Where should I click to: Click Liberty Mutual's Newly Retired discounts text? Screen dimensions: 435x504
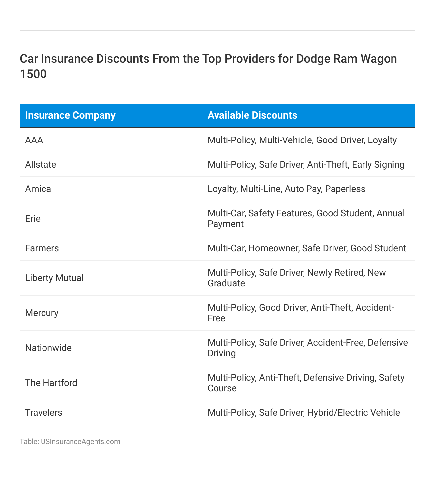pyautogui.click(x=297, y=278)
